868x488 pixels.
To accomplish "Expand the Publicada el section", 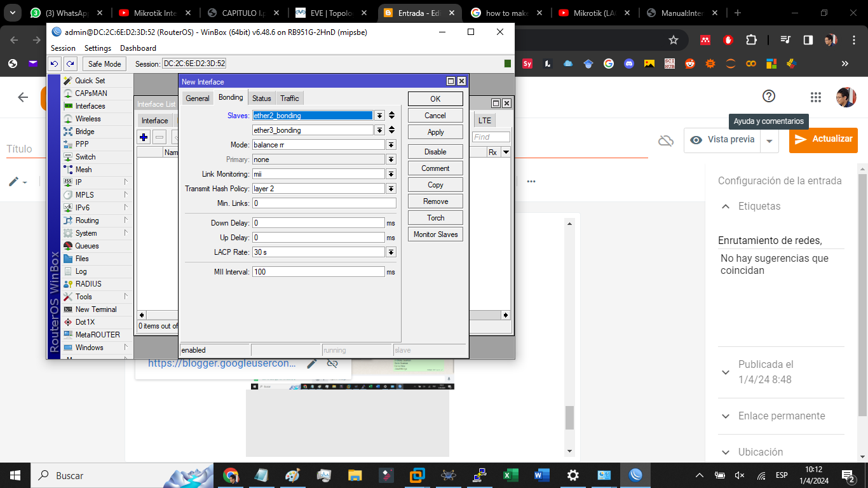I will [x=725, y=372].
